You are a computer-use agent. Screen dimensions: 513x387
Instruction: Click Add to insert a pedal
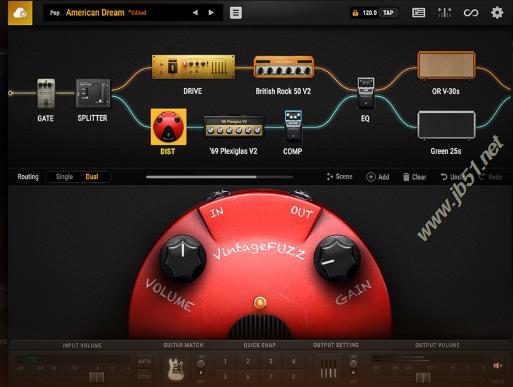point(378,177)
